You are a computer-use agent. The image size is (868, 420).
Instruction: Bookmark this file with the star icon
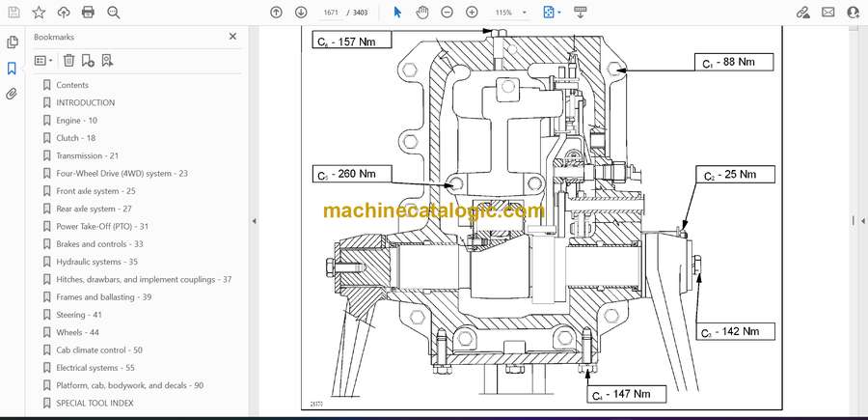click(x=39, y=13)
